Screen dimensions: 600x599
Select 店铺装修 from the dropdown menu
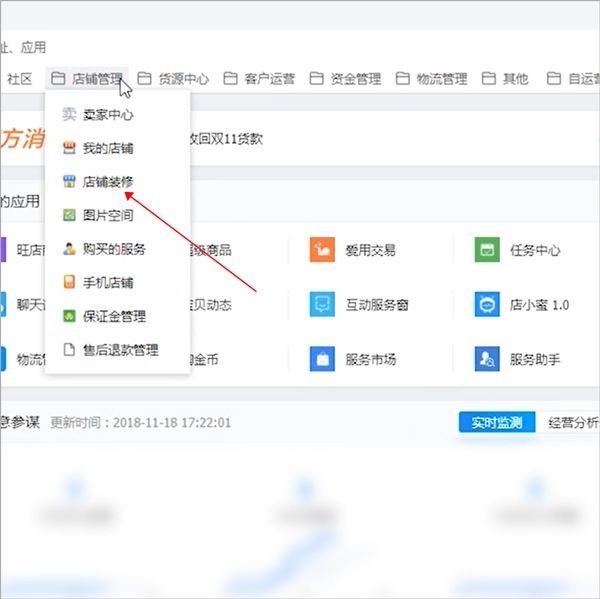point(107,182)
